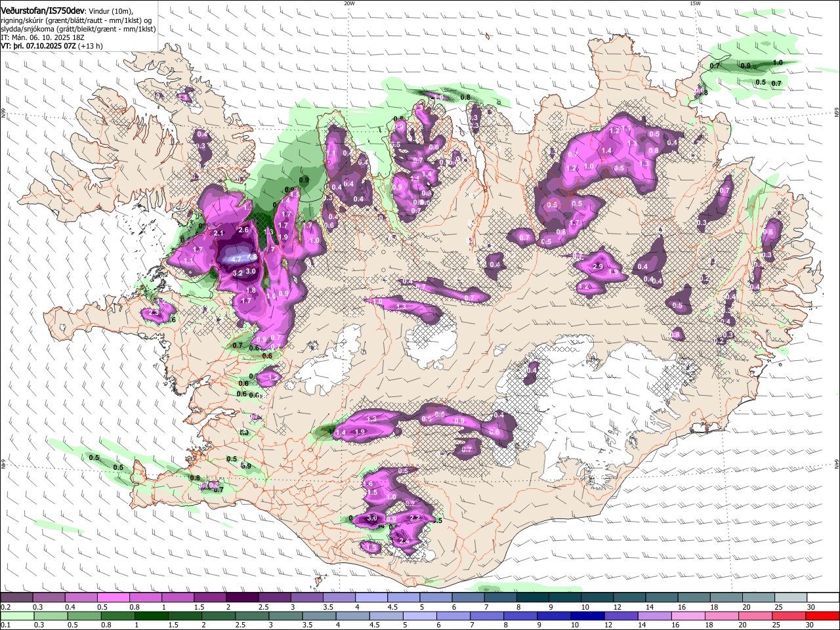Click the Veðurstofan/IS750dev map title
840x630 pixels.
coord(43,10)
